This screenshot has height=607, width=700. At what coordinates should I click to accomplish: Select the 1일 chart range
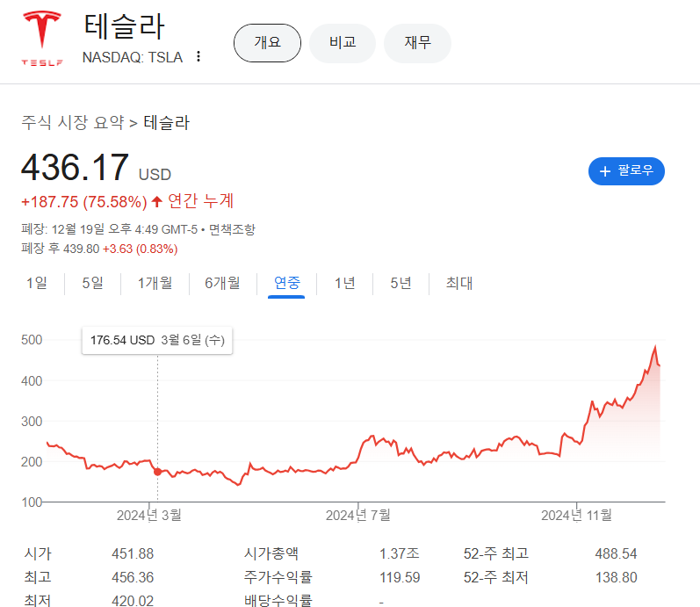[37, 283]
